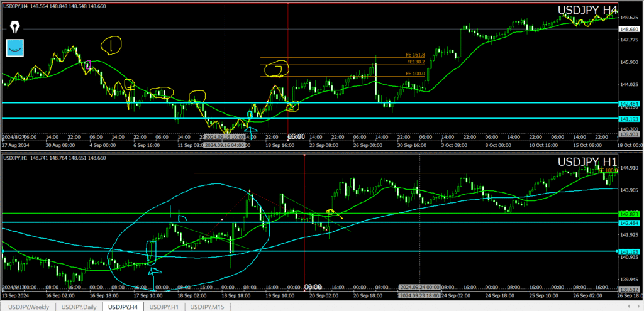Click the yellow circled number 2 annotation
The width and height of the screenshot is (644, 311).
coord(276,68)
